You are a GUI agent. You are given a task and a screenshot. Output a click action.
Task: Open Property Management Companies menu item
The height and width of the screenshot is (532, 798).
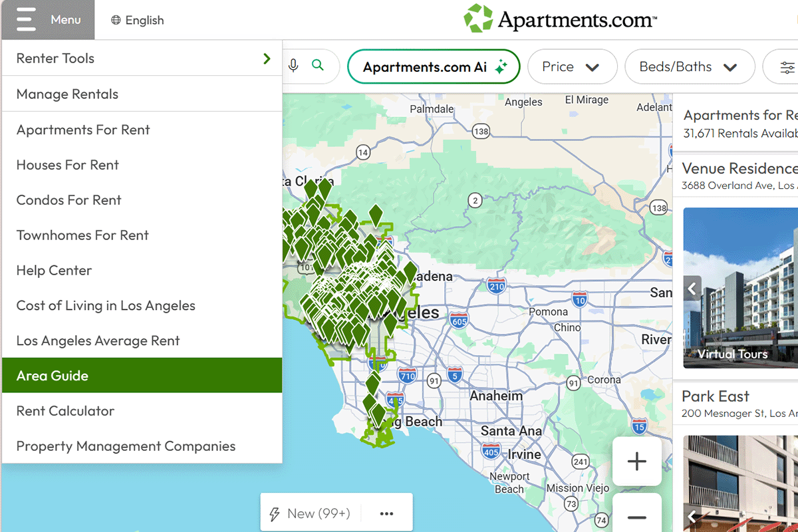pyautogui.click(x=142, y=446)
